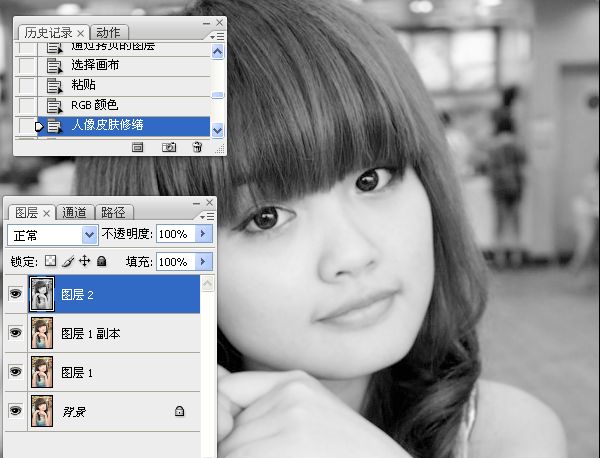Click 背景 layer thumbnail
600x458 pixels.
(x=42, y=411)
